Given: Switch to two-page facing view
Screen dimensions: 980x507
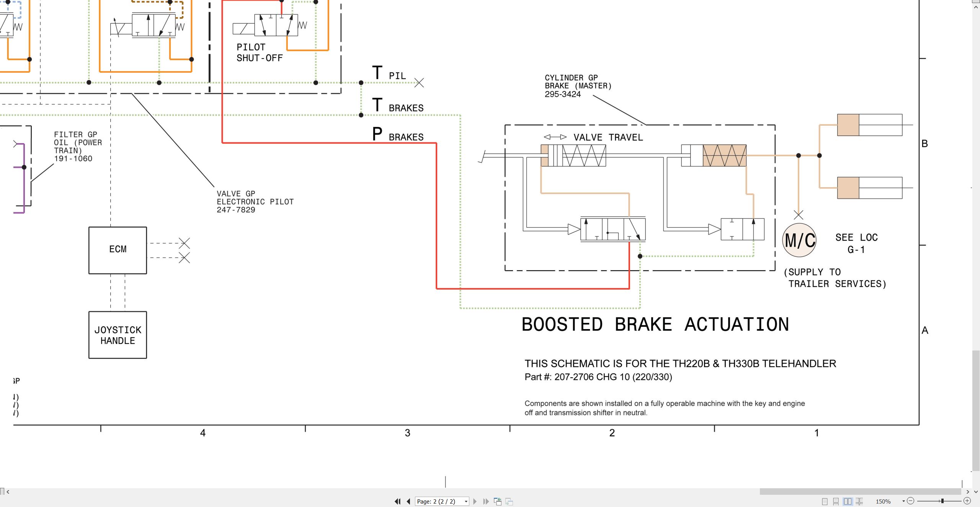Looking at the screenshot, I should (x=848, y=501).
